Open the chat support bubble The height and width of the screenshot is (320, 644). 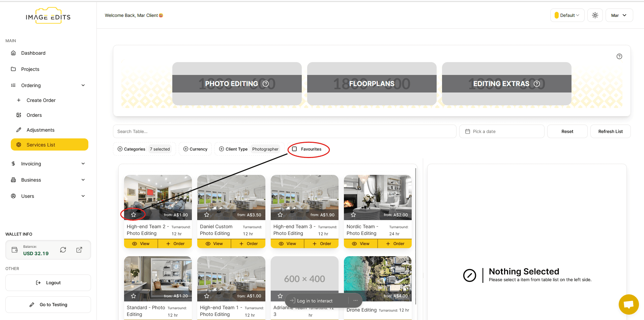(x=628, y=304)
